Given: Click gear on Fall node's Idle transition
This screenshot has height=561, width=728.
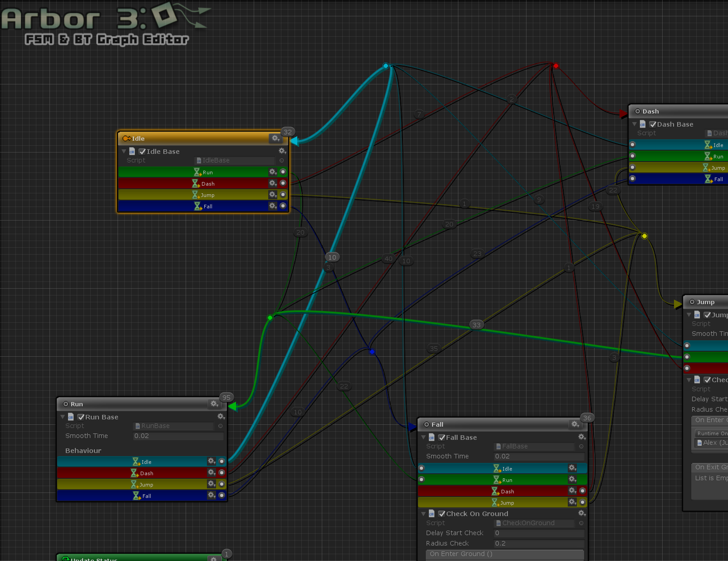Looking at the screenshot, I should pos(572,468).
